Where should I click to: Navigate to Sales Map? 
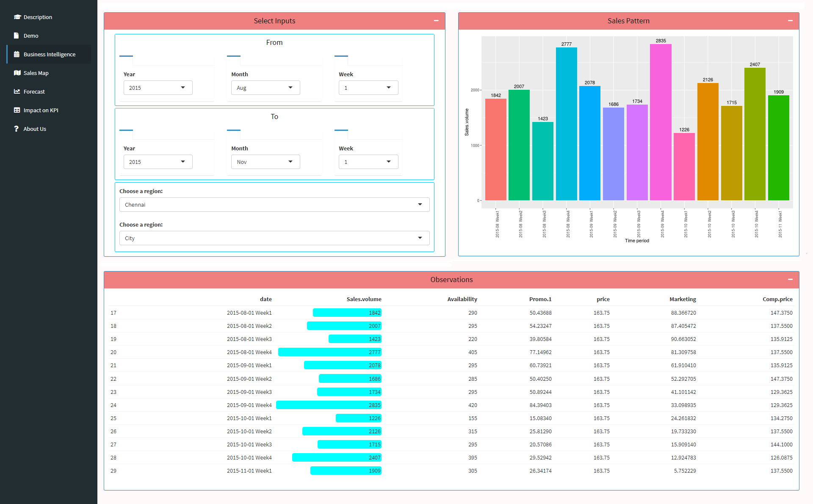(49, 73)
